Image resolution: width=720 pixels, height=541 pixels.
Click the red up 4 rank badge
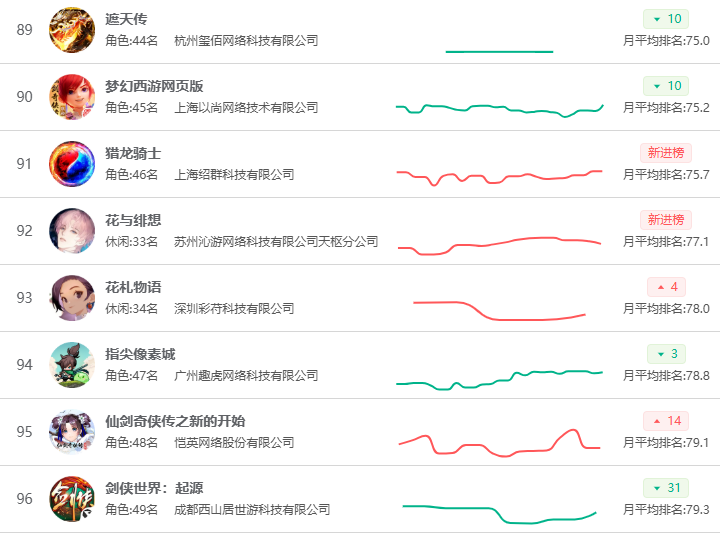click(x=666, y=287)
